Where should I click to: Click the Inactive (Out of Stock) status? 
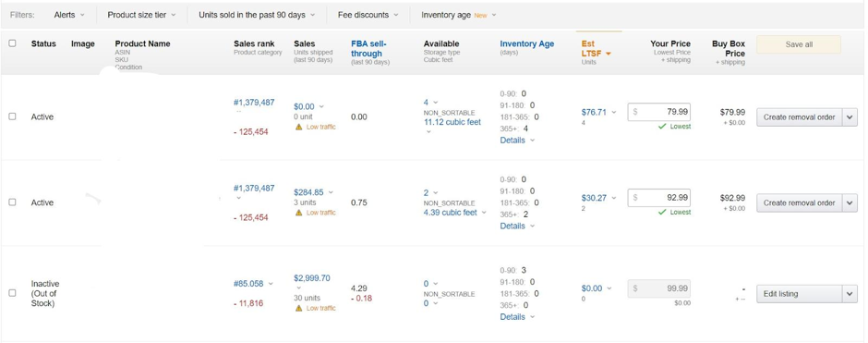[45, 293]
